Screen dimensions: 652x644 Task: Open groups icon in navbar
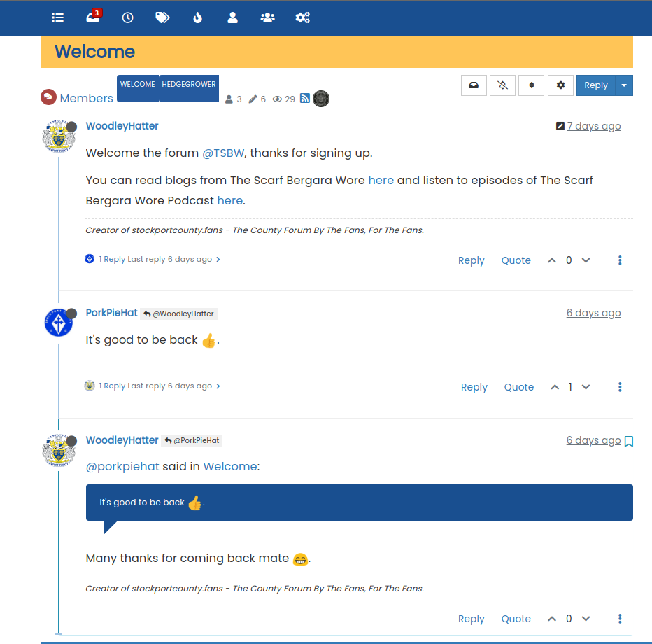coord(267,17)
